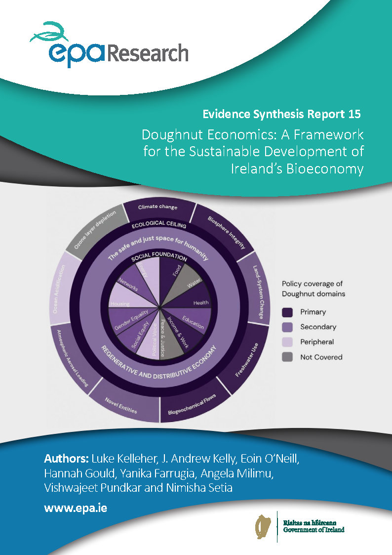Screen dimensions: 392x555
Task: Click the Peripheral legend color swatch
Action: 287,342
